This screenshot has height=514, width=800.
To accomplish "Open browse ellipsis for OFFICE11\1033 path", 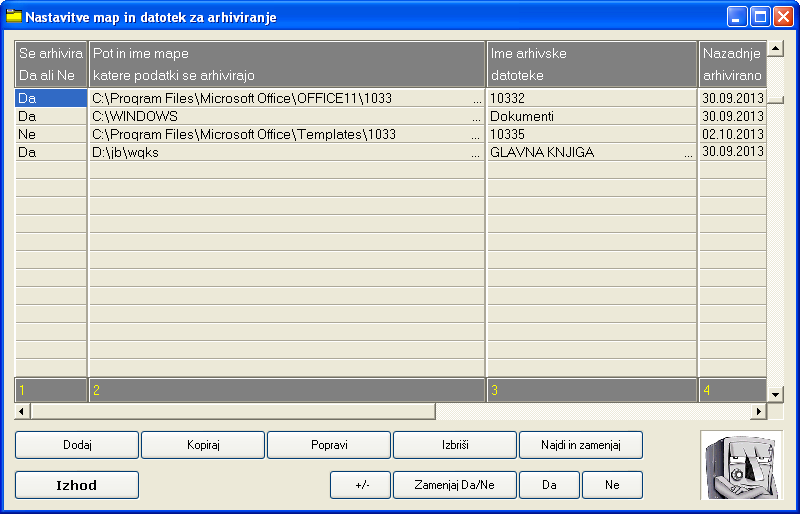I will coord(476,99).
